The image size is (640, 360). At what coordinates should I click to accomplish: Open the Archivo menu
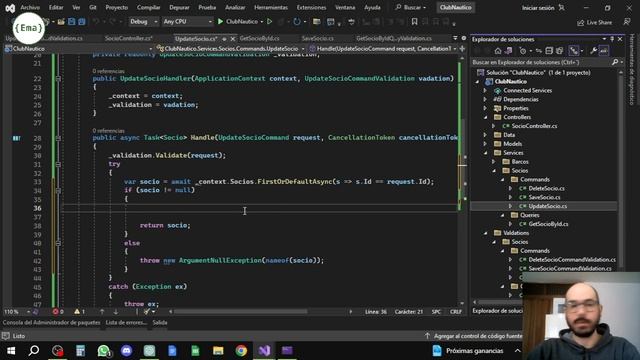pyautogui.click(x=30, y=8)
